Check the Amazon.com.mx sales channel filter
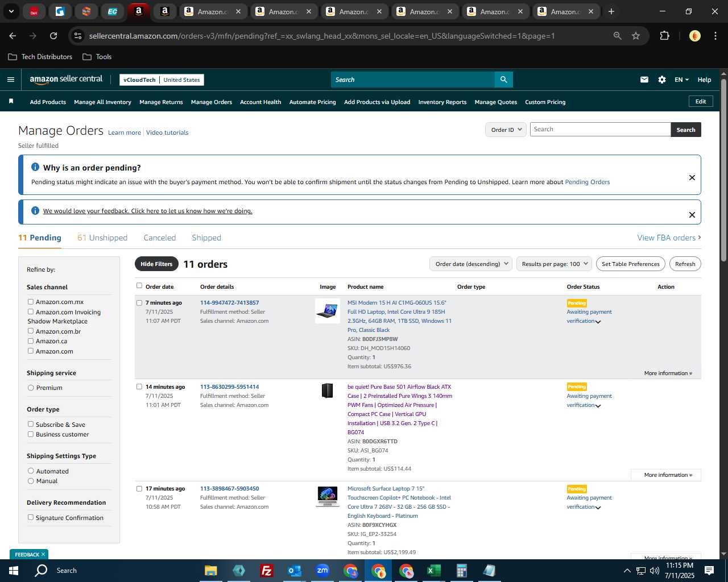This screenshot has height=582, width=728. coord(31,302)
